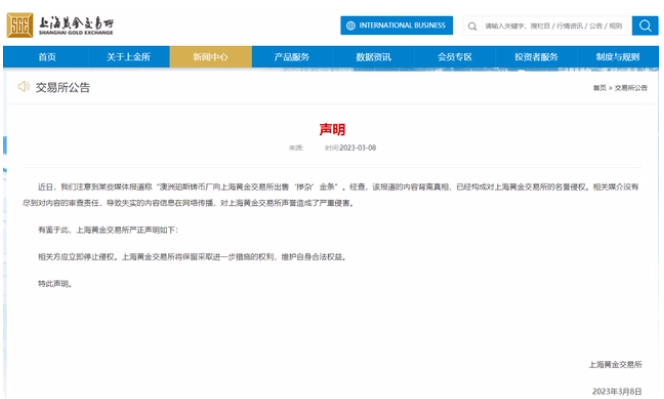Click the red 声明 title
The width and height of the screenshot is (664, 399).
tap(332, 129)
